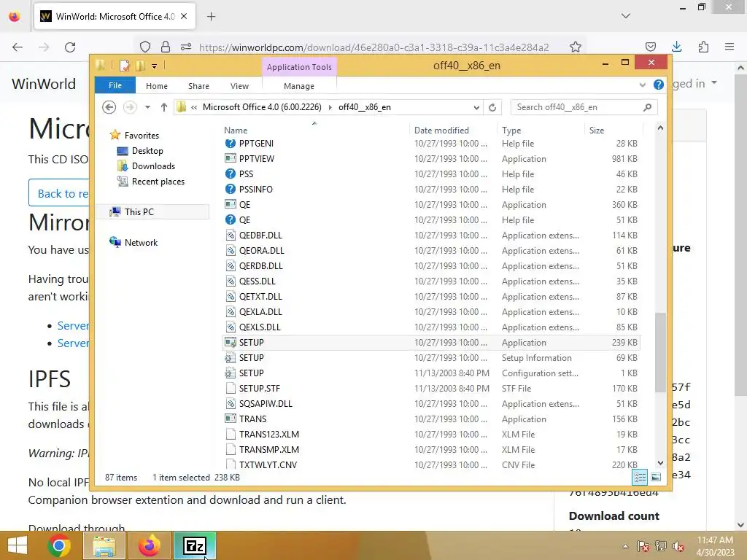Screen dimensions: 747x560
Task: Select the QEDBF.DLL file icon
Action: [x=230, y=236]
